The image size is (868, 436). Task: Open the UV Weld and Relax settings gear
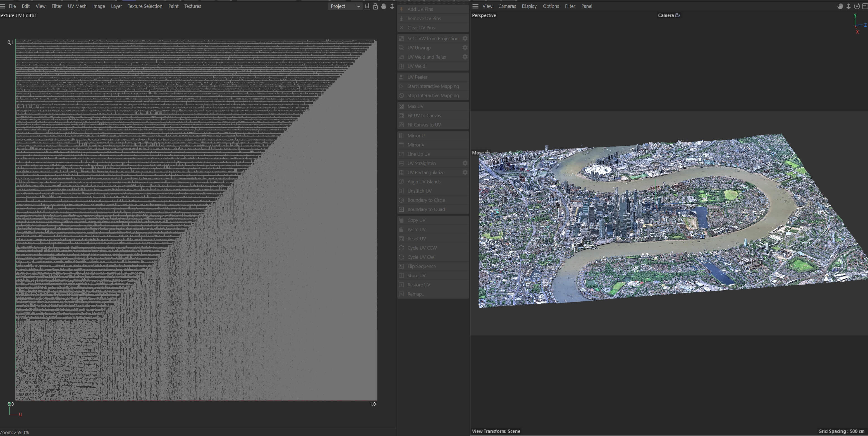465,57
